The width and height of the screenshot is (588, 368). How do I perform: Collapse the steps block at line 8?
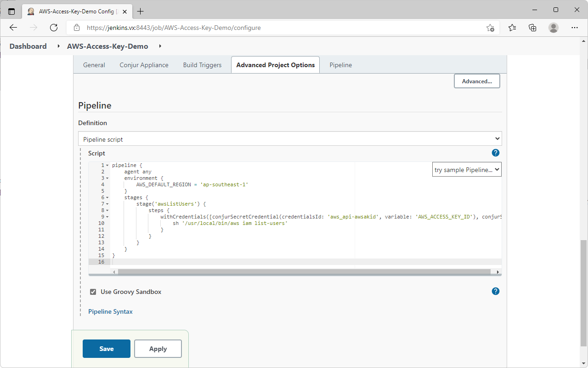coord(107,210)
